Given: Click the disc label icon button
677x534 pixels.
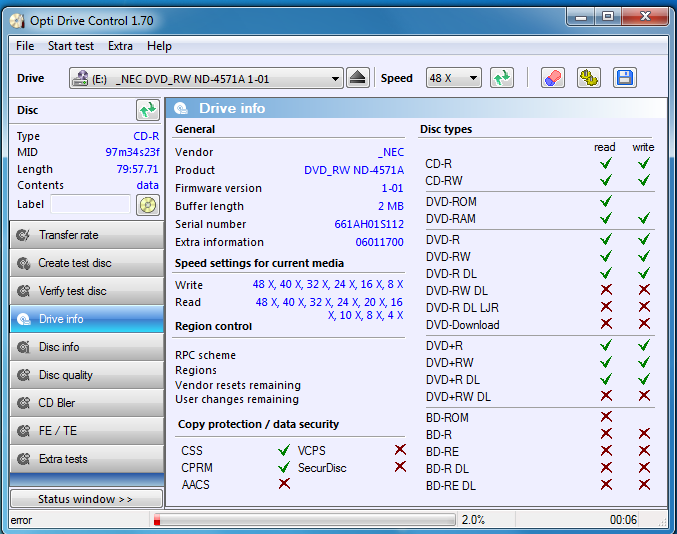Looking at the screenshot, I should pos(148,205).
